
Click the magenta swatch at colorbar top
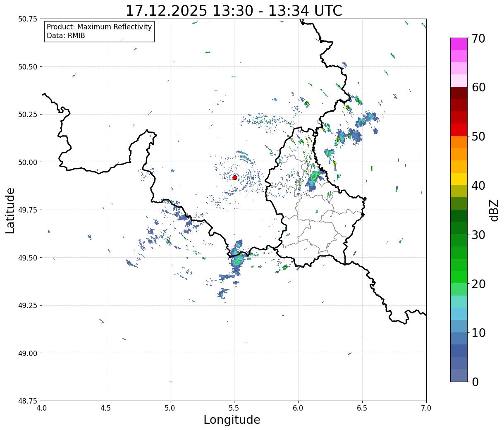tap(459, 44)
